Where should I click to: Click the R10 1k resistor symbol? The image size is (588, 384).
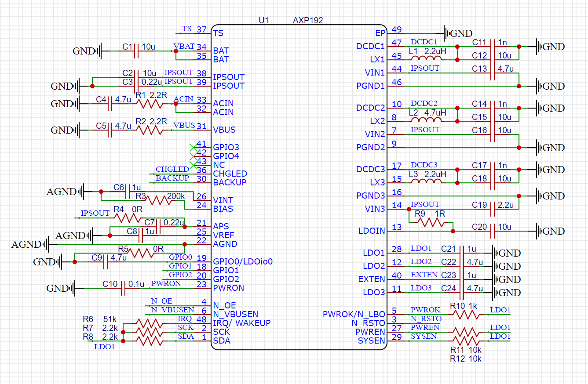466,315
